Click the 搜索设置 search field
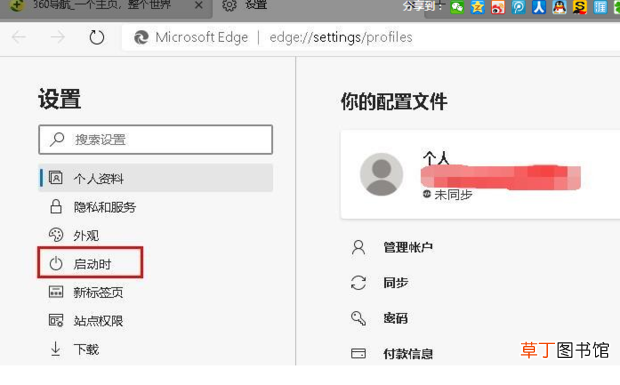This screenshot has height=385, width=620. (x=155, y=140)
